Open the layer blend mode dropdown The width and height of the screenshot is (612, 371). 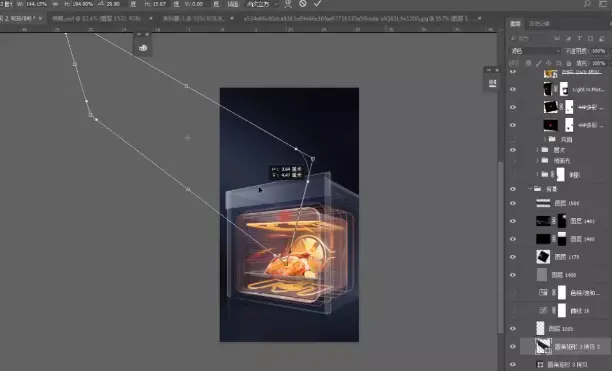[x=536, y=51]
